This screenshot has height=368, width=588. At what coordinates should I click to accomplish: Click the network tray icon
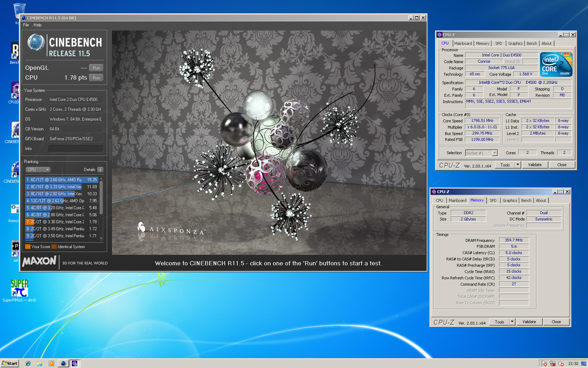(553, 363)
